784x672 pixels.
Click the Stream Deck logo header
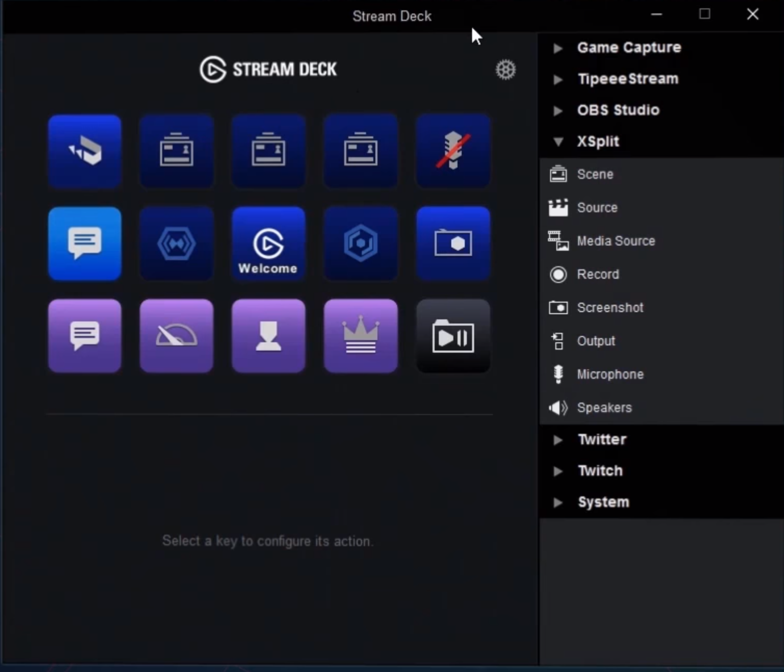[268, 69]
